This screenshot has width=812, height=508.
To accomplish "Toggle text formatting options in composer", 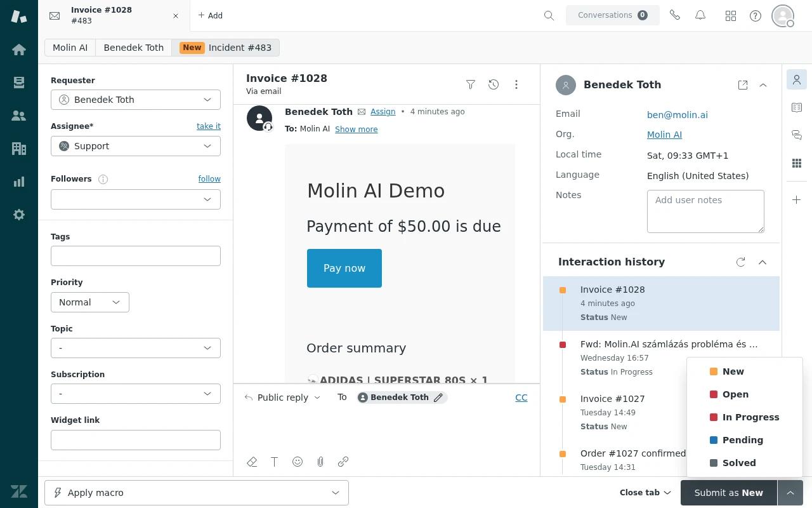I will pyautogui.click(x=275, y=462).
